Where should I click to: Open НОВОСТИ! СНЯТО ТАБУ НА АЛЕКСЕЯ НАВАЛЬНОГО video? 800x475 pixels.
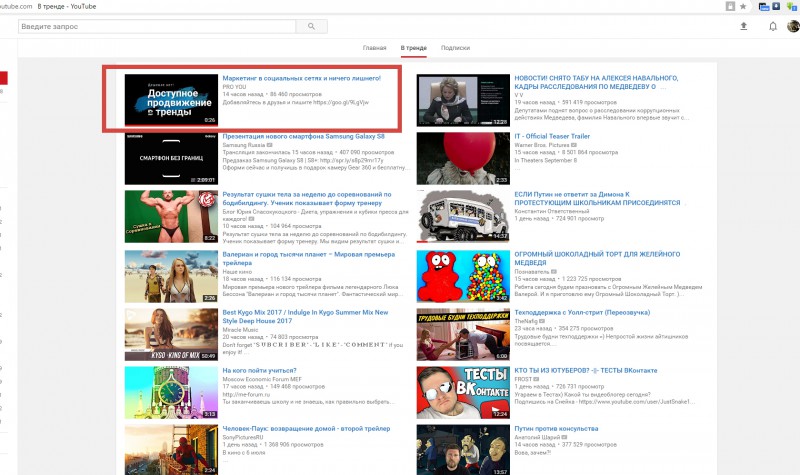(x=596, y=83)
